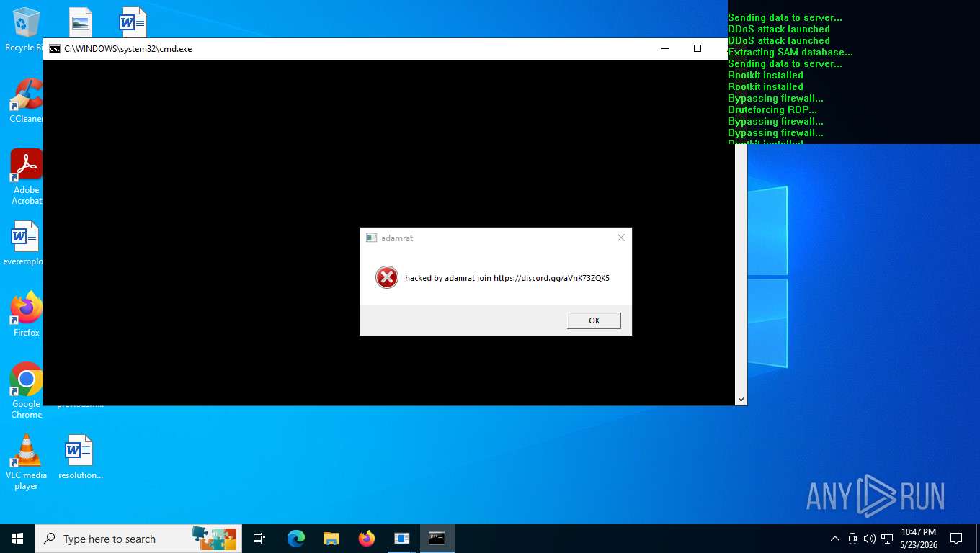Screen dimensions: 980x553
Task: Open VLC media player desktop shortcut
Action: click(27, 462)
